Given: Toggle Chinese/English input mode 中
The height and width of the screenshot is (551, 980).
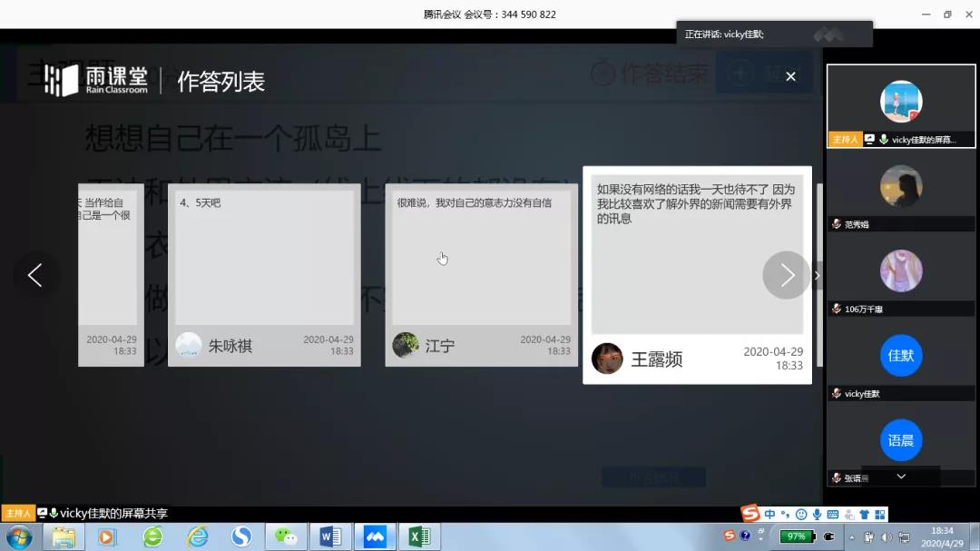Looking at the screenshot, I should click(x=769, y=515).
